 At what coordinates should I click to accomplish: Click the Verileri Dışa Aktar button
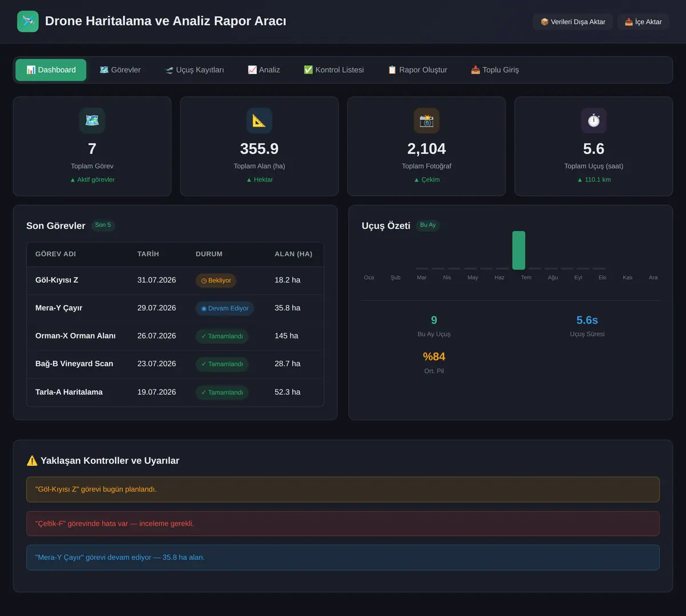pos(573,22)
